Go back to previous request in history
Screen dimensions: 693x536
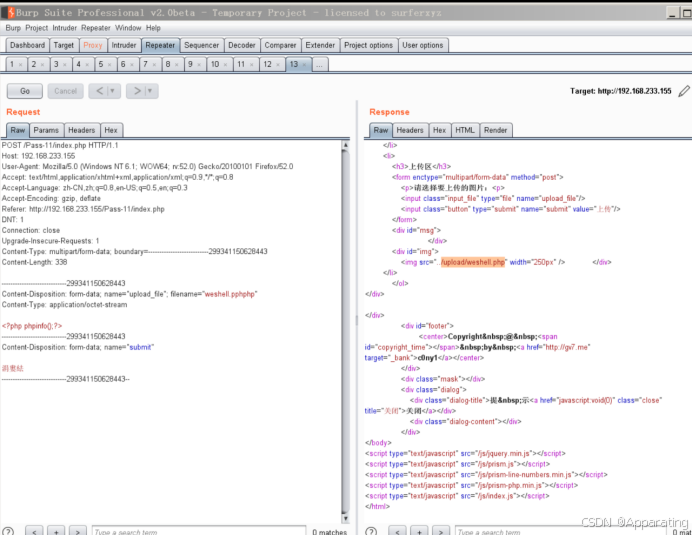point(99,91)
